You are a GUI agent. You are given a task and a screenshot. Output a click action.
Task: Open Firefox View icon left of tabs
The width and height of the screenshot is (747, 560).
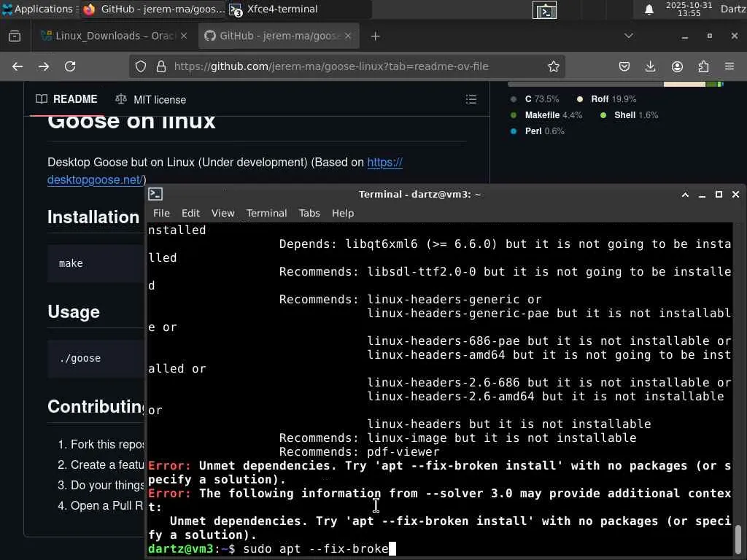tap(15, 36)
